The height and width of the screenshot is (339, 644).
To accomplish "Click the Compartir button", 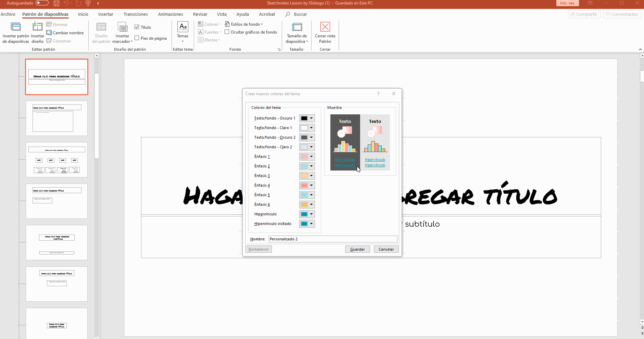I will point(584,14).
